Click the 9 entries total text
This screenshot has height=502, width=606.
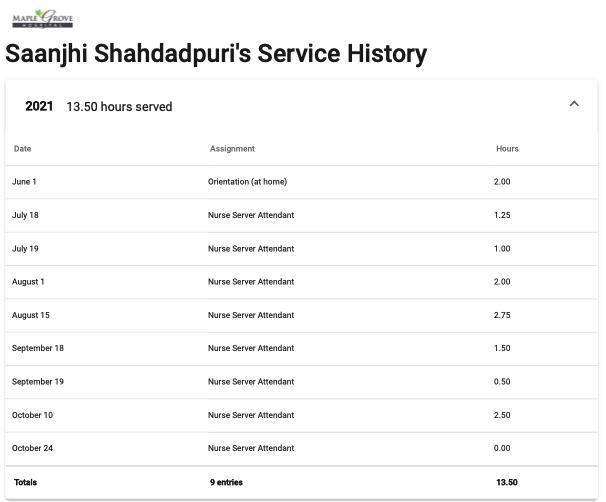coord(226,482)
